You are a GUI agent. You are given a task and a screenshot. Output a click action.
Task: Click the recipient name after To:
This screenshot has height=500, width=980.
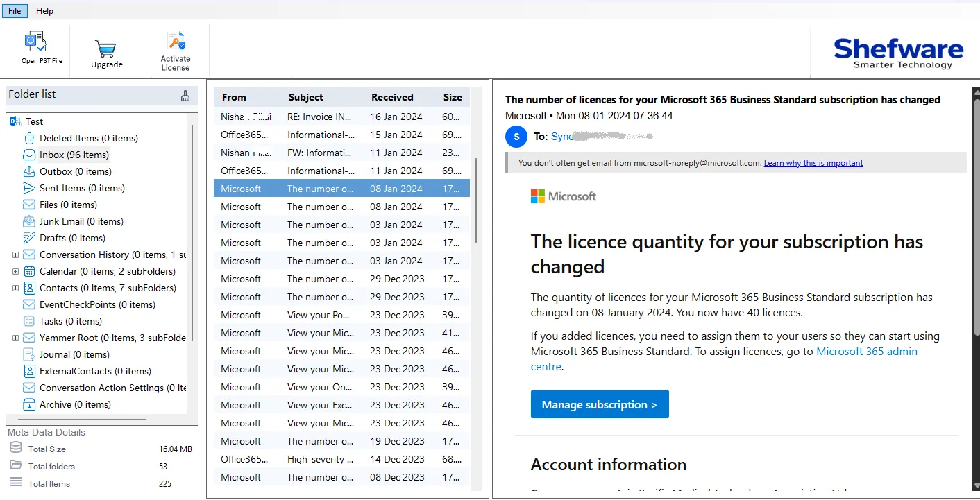601,137
